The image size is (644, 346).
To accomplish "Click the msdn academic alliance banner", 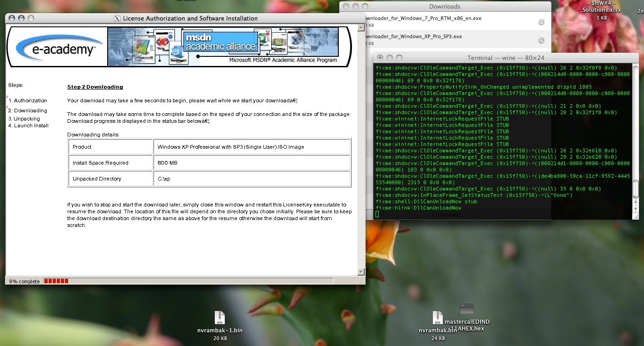I will coord(223,46).
